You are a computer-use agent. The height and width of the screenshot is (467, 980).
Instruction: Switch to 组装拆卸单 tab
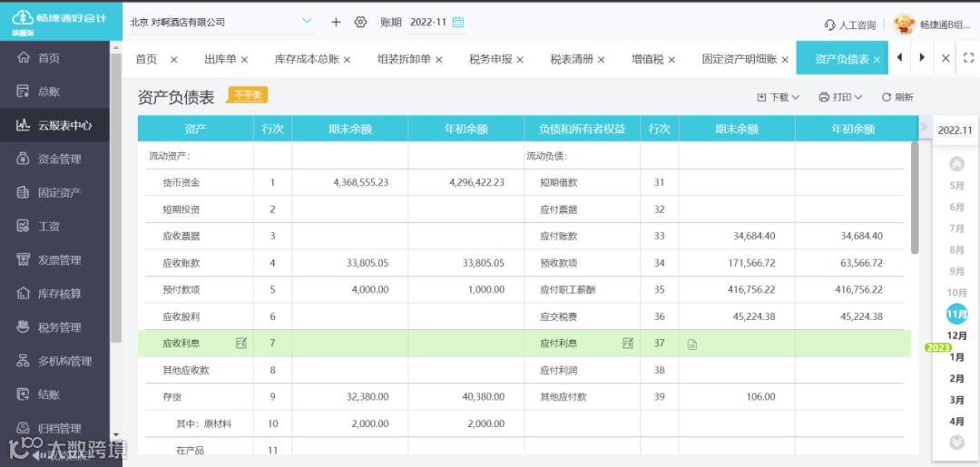405,59
